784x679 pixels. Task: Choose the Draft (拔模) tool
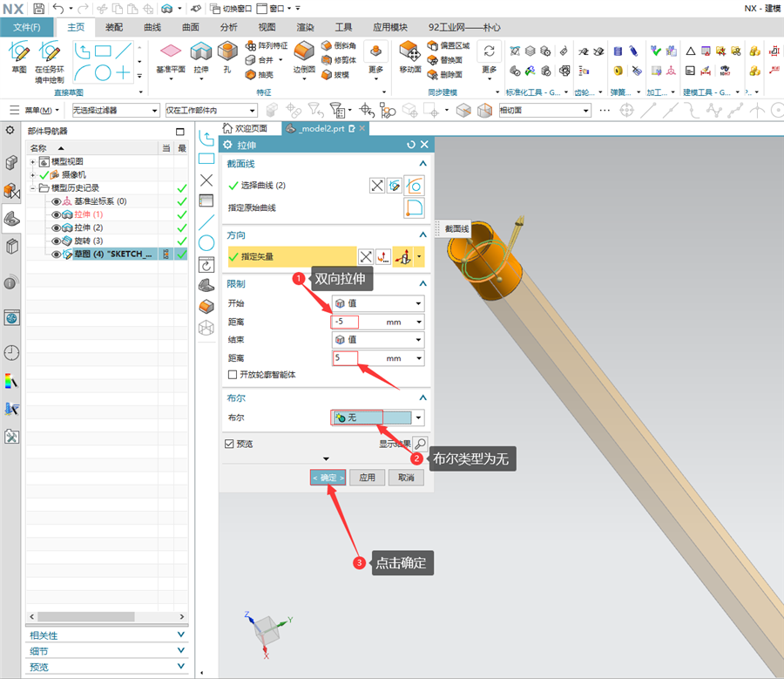click(x=335, y=75)
